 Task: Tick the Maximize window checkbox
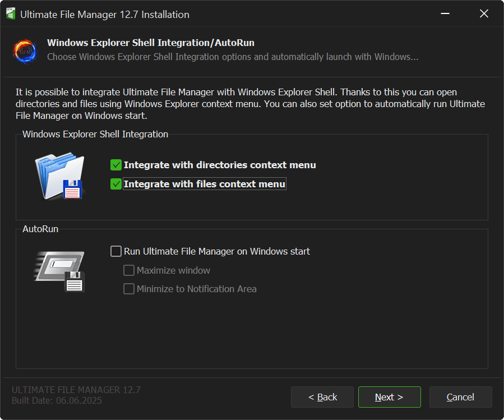[x=129, y=270]
